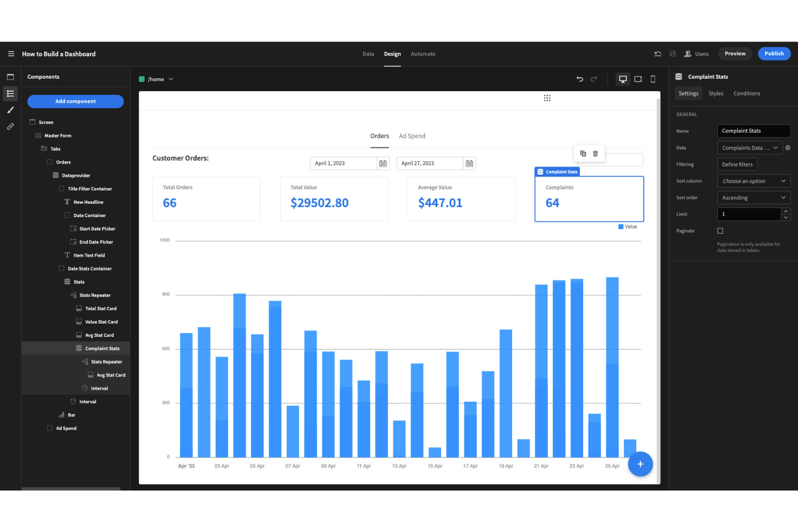Open the Screens panel in the left sidebar
Viewport: 798px width, 532px height.
10,77
